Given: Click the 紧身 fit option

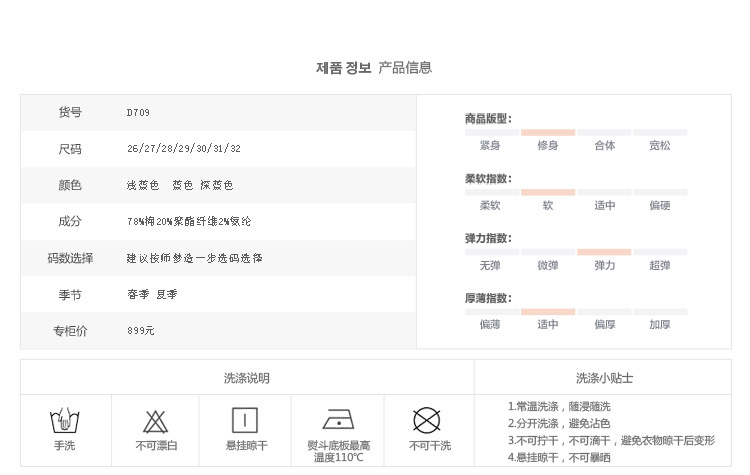Looking at the screenshot, I should (490, 145).
